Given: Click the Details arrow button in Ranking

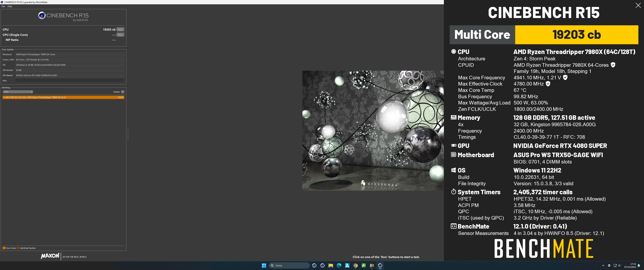Looking at the screenshot, I should tap(123, 92).
